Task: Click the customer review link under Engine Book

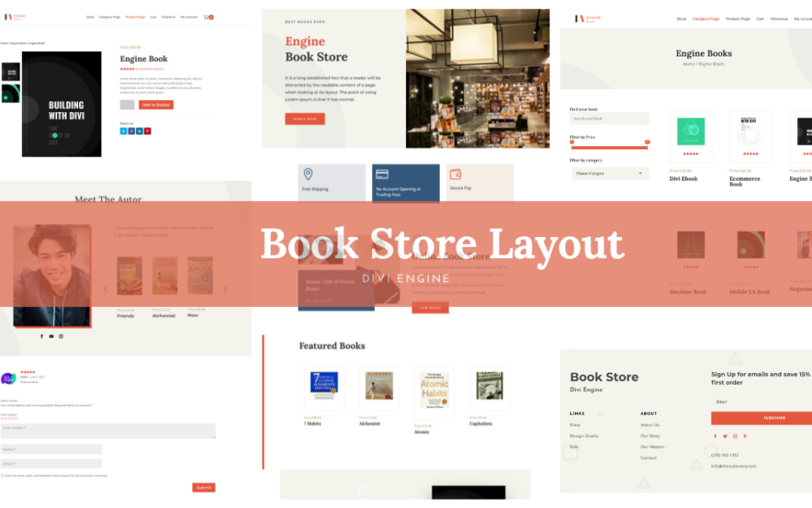Action: click(150, 69)
